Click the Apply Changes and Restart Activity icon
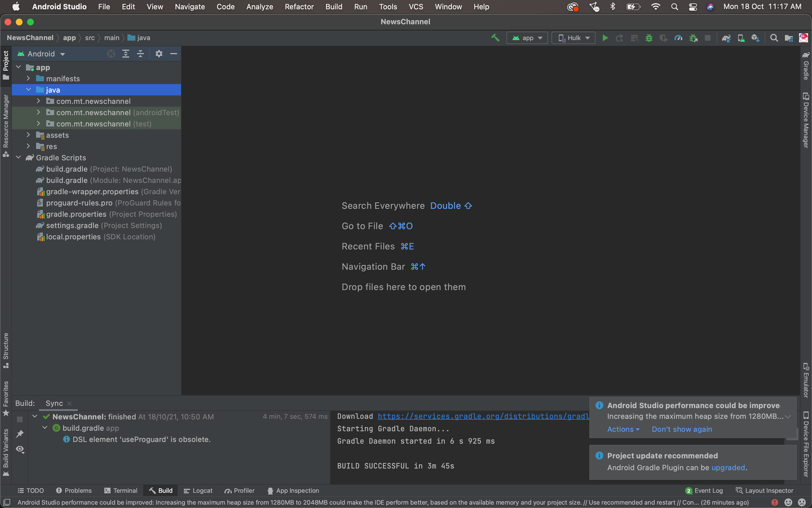The height and width of the screenshot is (508, 812). click(x=620, y=38)
